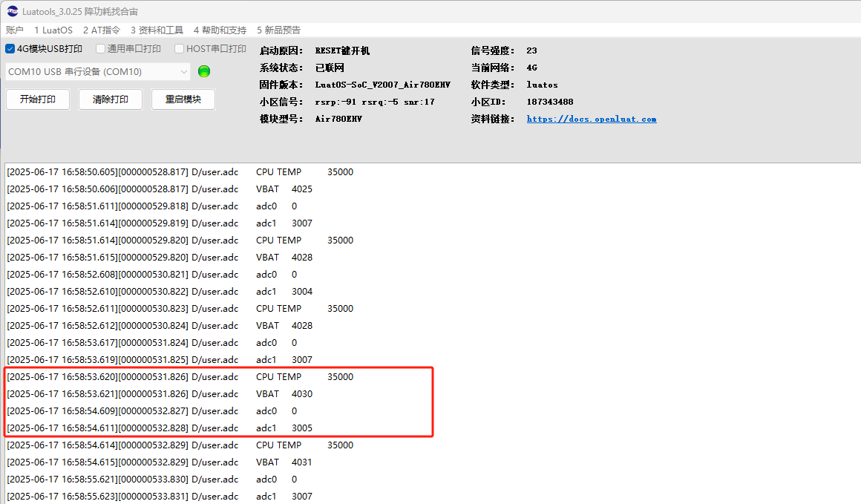861x504 pixels.
Task: Uncheck the 4G模块USB打印 checkbox
Action: (10, 49)
